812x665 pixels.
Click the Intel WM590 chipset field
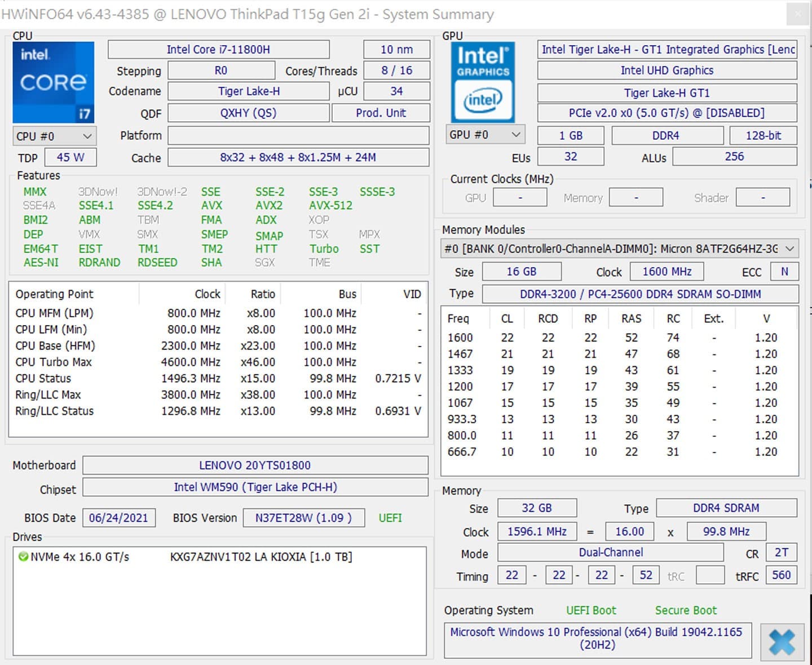(255, 487)
